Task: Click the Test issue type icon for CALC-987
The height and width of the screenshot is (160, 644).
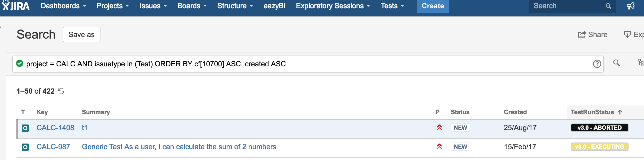Action: 25,147
